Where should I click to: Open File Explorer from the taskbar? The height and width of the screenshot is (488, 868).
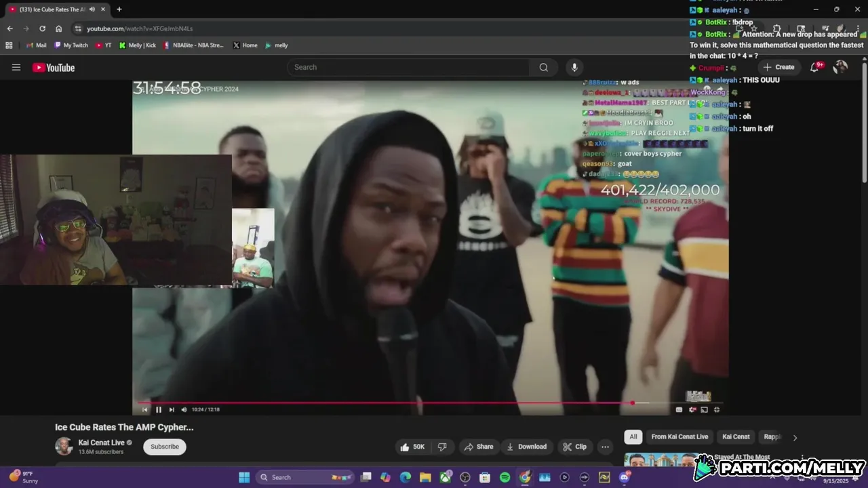tap(425, 477)
